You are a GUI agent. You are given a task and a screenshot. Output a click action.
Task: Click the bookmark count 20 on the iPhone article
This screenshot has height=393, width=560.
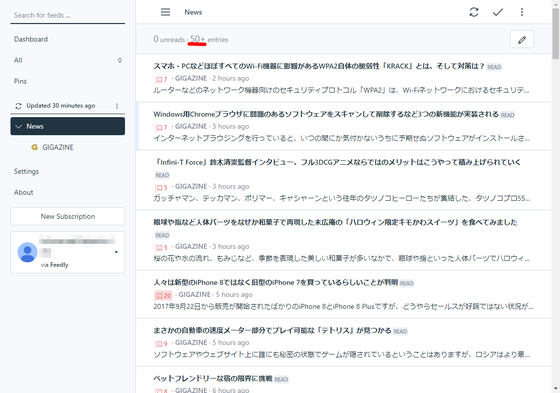point(164,295)
